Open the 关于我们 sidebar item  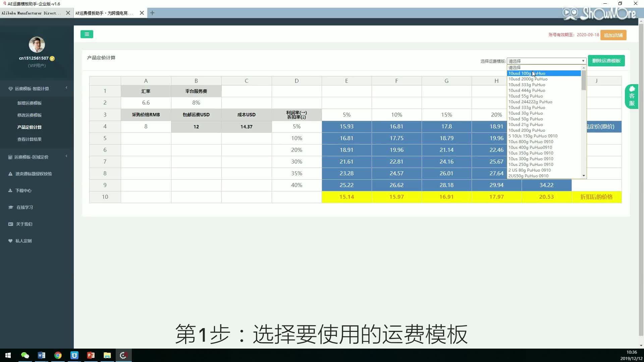[x=24, y=224]
